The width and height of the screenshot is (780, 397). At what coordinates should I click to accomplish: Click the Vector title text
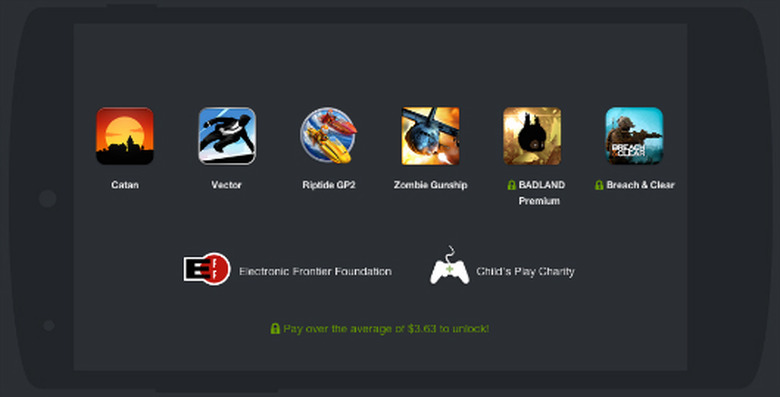pos(226,185)
